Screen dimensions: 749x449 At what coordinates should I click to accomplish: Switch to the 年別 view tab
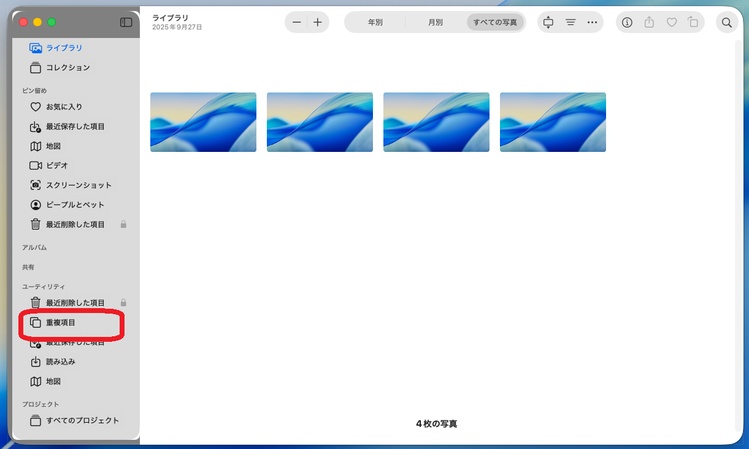click(375, 22)
